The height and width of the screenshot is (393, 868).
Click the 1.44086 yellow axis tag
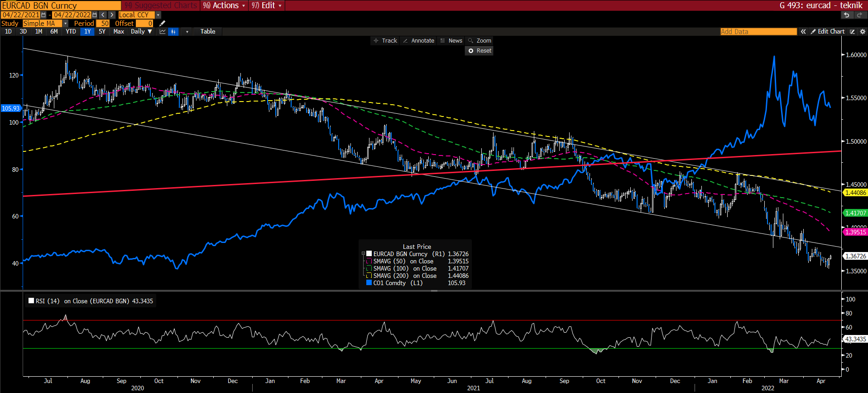tap(855, 193)
